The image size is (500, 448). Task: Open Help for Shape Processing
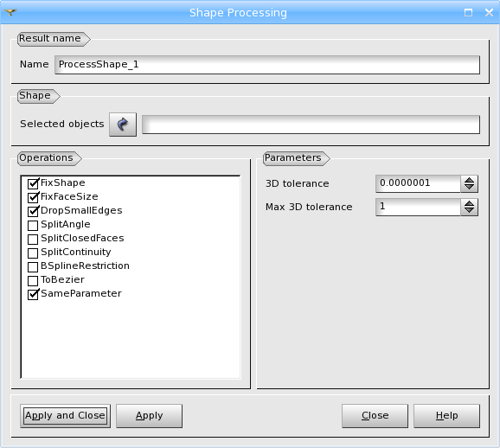coord(446,416)
